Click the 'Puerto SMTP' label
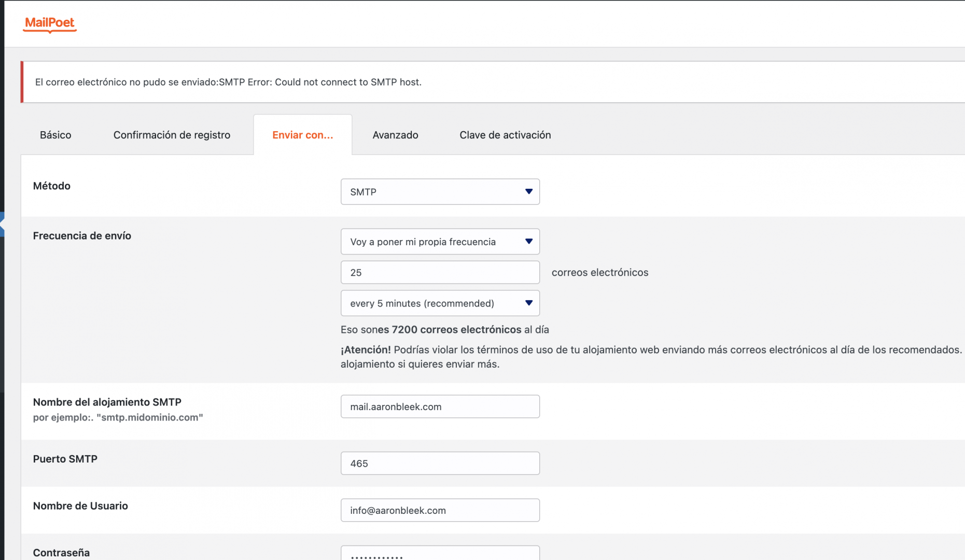This screenshot has width=965, height=560. point(65,459)
